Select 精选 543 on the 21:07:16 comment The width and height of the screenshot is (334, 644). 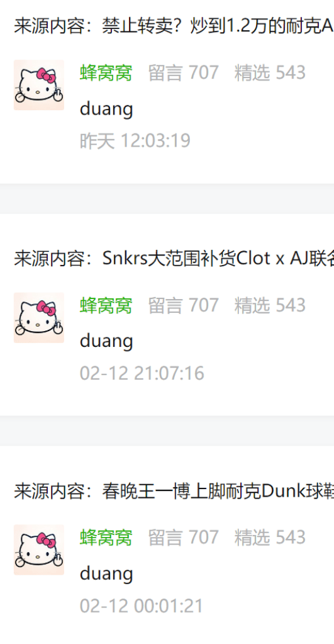(x=270, y=305)
